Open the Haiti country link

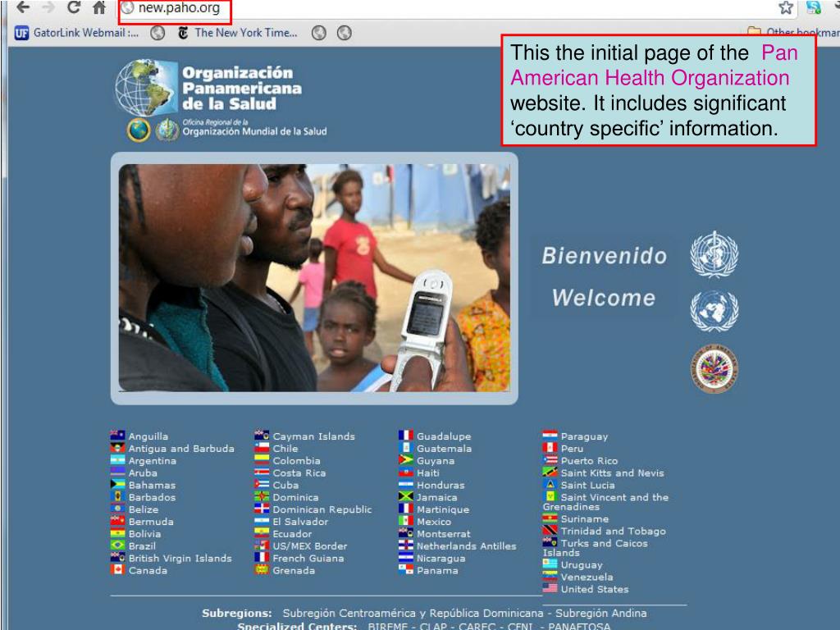click(428, 473)
